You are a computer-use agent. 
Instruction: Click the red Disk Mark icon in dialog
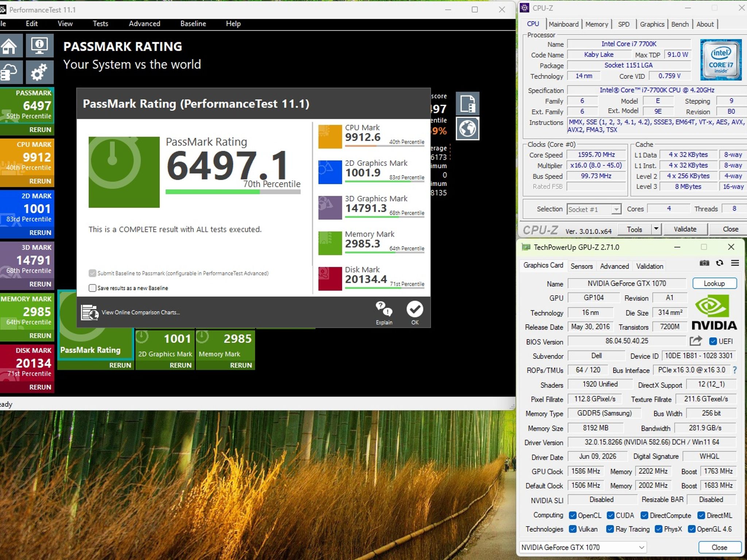[330, 279]
